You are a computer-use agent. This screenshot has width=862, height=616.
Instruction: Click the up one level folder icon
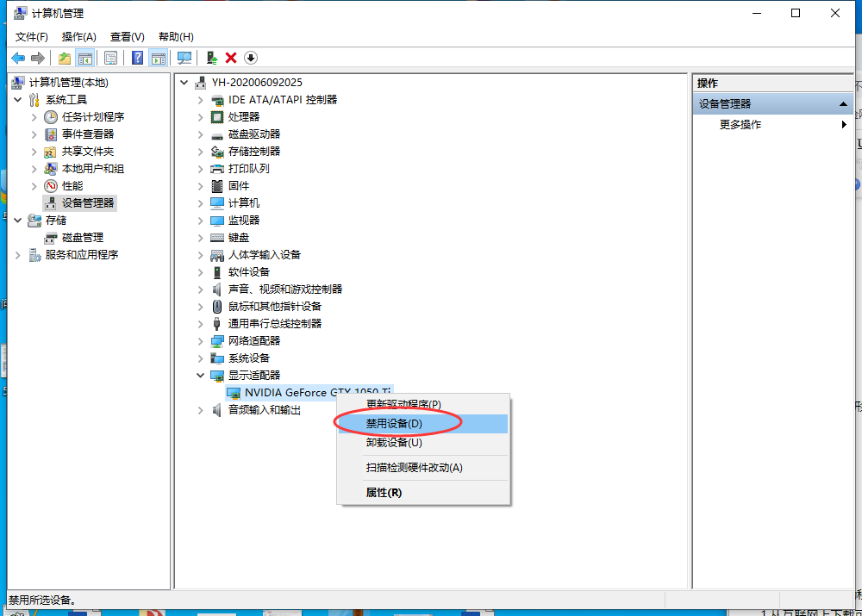64,58
